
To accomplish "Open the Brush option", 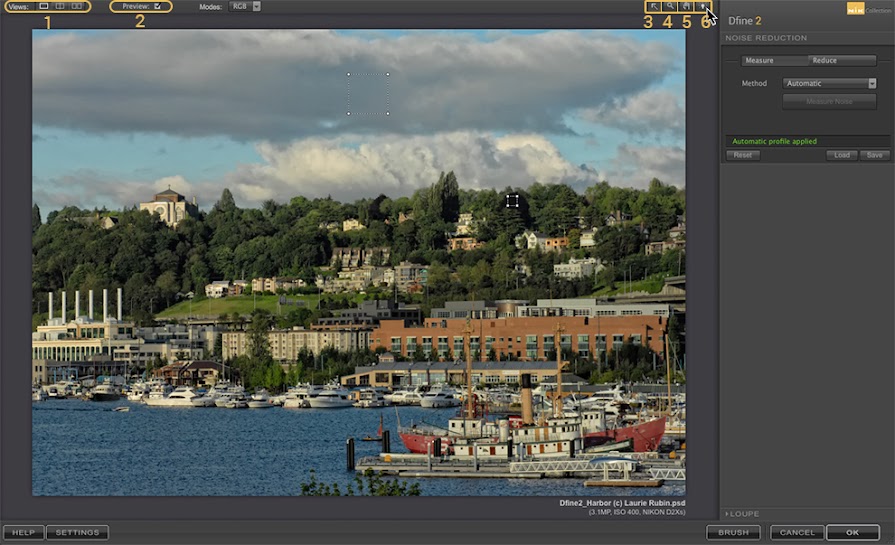I will pos(733,532).
